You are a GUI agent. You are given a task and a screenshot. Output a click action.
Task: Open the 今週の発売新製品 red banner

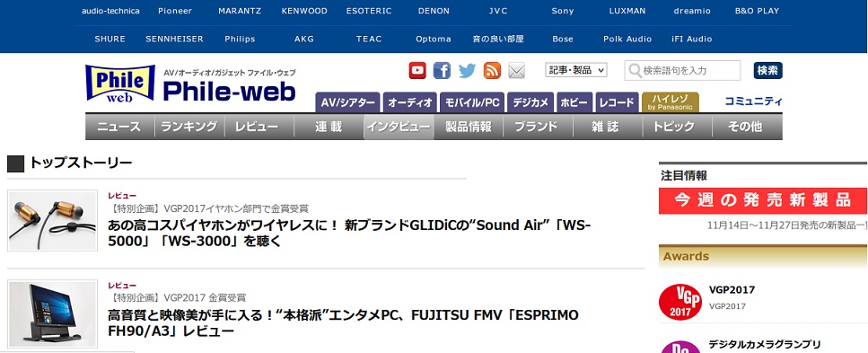click(x=763, y=200)
